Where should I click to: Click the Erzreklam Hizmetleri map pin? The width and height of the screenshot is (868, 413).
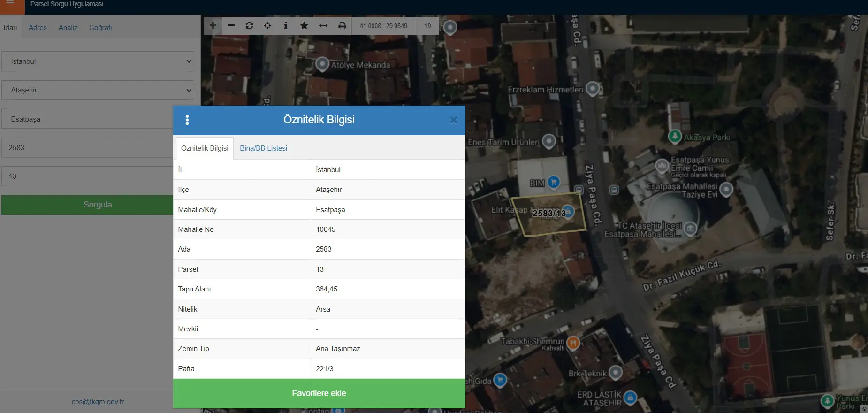[x=593, y=88]
